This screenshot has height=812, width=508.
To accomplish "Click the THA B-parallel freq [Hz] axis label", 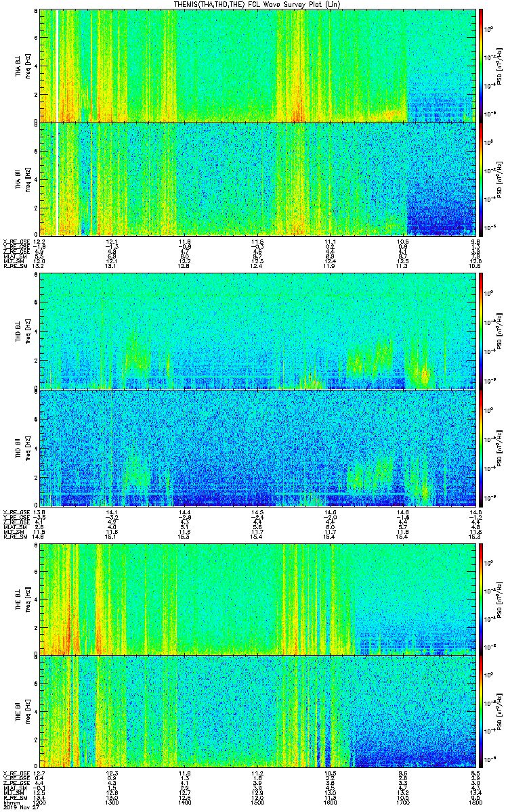I will tap(27, 179).
